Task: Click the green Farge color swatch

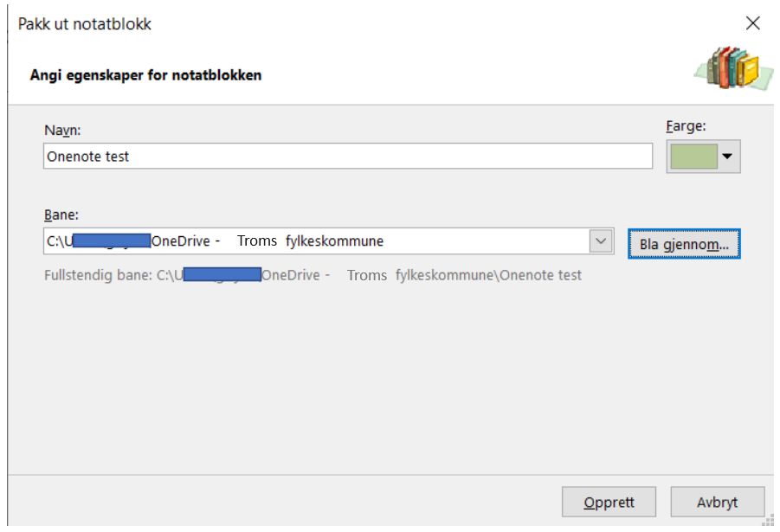Action: [694, 156]
